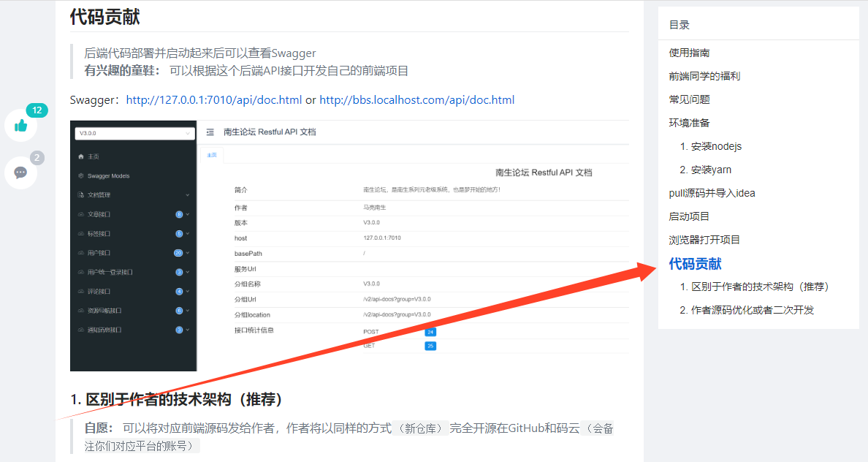
Task: Expand the 文档管理 menu chevron
Action: pyautogui.click(x=188, y=195)
